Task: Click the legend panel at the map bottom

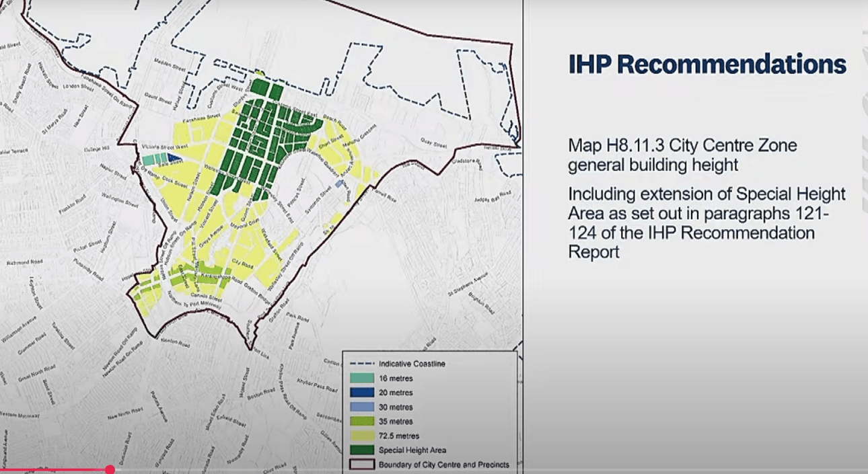Action: click(431, 413)
